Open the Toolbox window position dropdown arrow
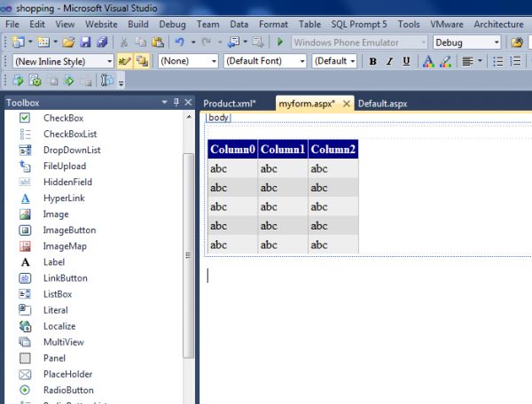This screenshot has width=532, height=404. click(165, 102)
